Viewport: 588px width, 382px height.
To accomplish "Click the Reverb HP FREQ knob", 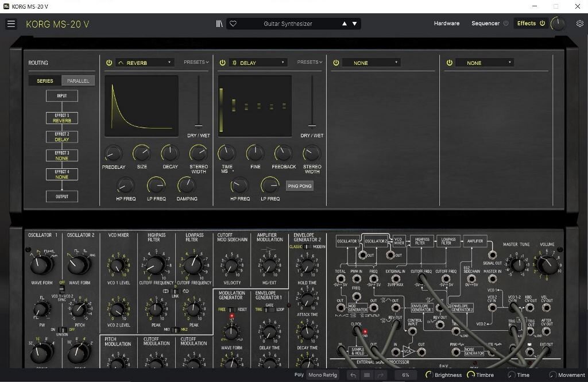I will pos(125,186).
